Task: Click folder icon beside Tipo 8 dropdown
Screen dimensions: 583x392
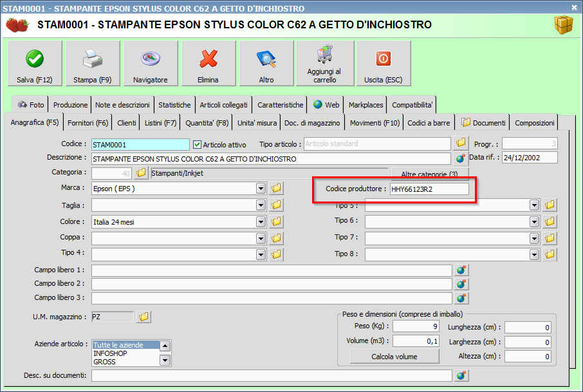Action: [x=550, y=254]
